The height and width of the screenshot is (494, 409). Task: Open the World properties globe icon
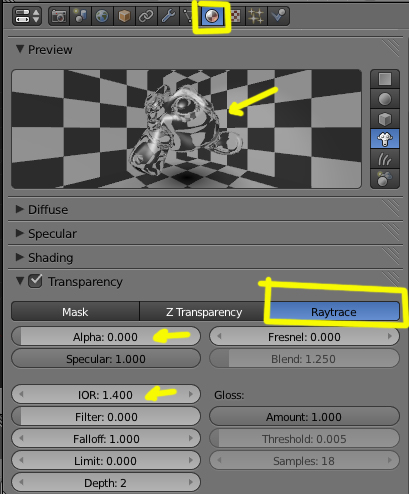[x=102, y=16]
